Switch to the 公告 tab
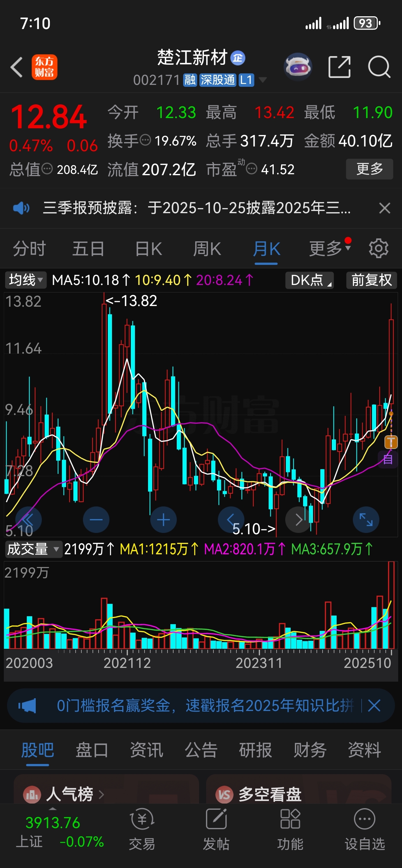 (201, 750)
